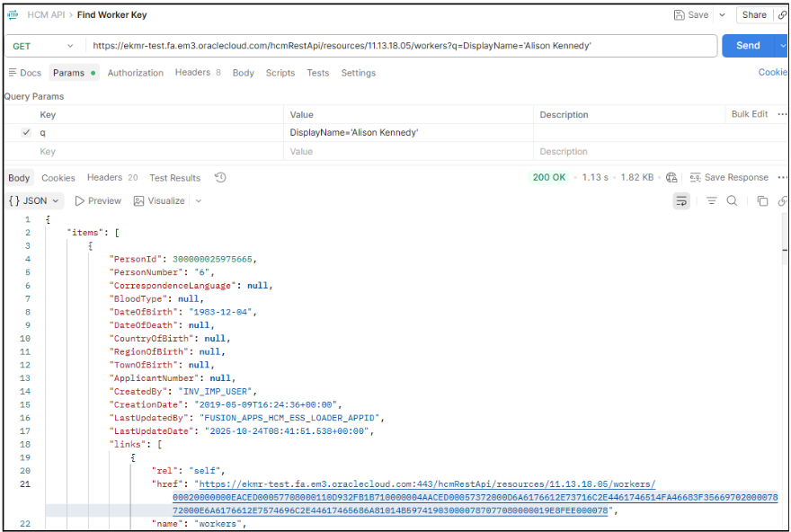Click the response history clock icon
Image resolution: width=791 pixels, height=532 pixels.
coord(220,178)
